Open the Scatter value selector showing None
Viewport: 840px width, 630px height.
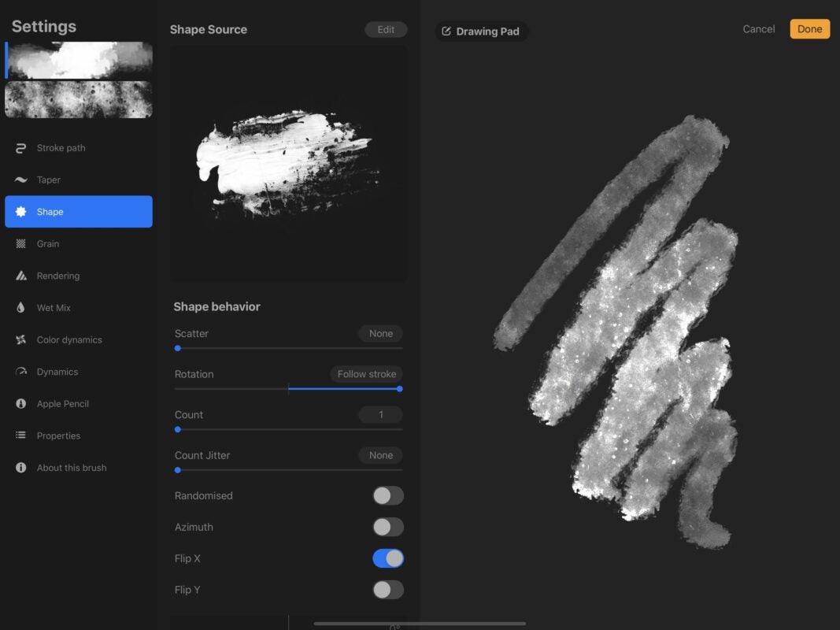pyautogui.click(x=380, y=333)
